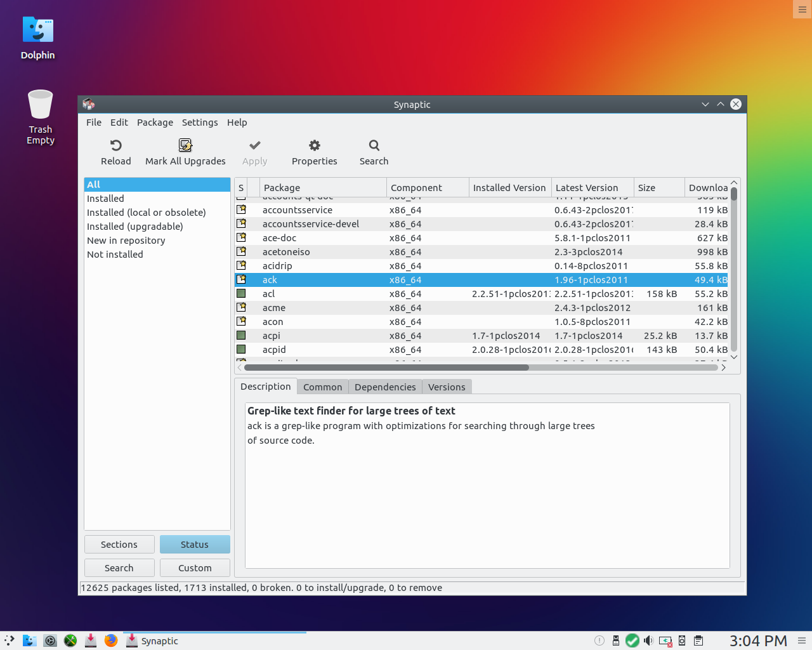Viewport: 812px width, 650px height.
Task: Sort by the S status column header
Action: coord(241,187)
